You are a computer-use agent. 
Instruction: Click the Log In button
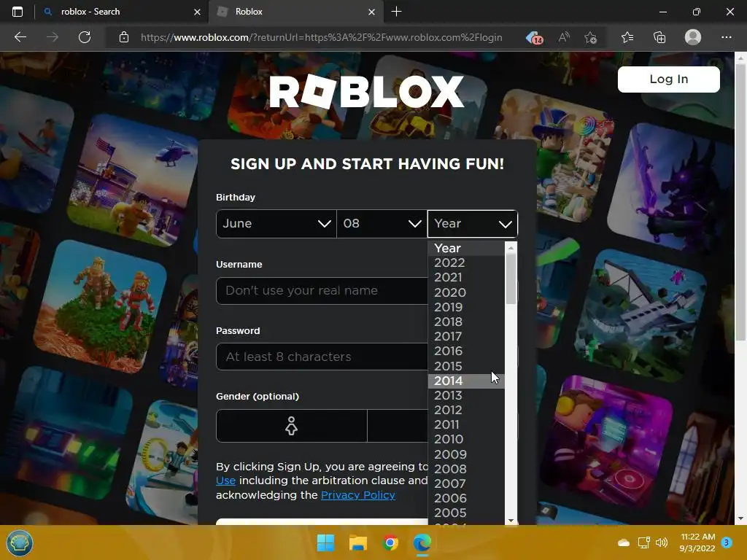click(668, 79)
